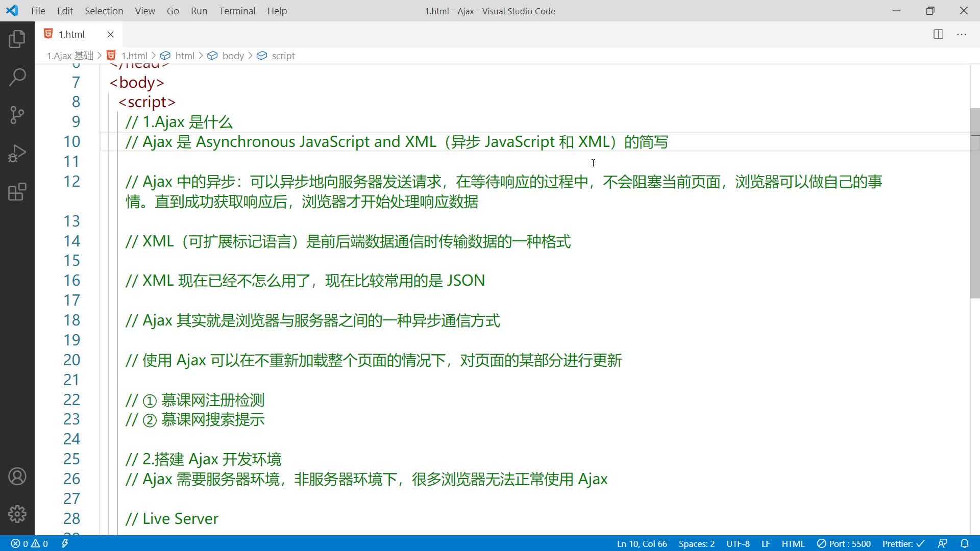Open the notifications bell
This screenshot has width=980, height=551.
(964, 543)
